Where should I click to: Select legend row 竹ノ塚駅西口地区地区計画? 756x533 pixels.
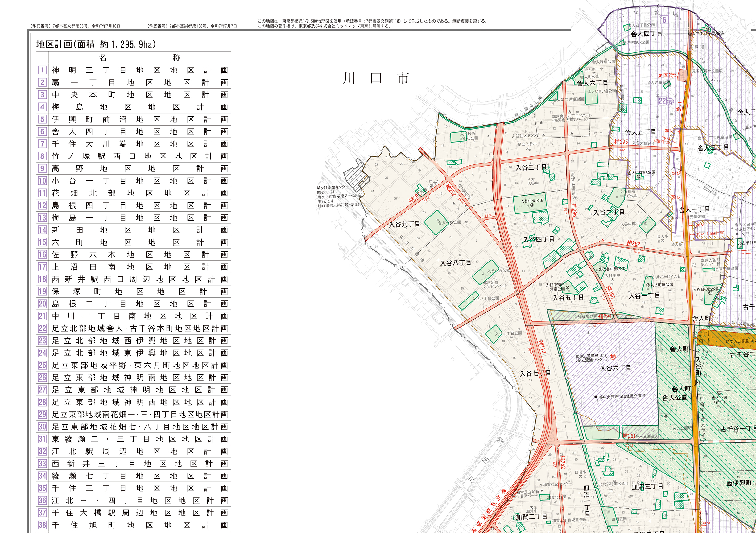(x=140, y=156)
